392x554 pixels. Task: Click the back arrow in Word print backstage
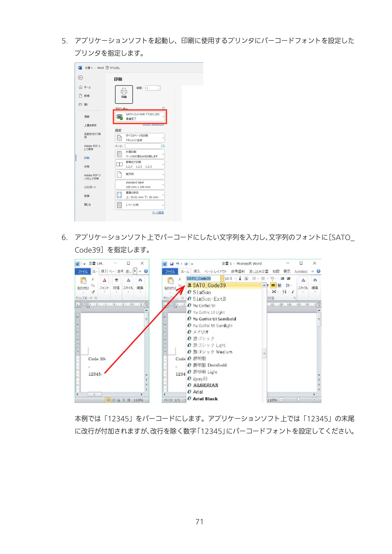(80, 78)
